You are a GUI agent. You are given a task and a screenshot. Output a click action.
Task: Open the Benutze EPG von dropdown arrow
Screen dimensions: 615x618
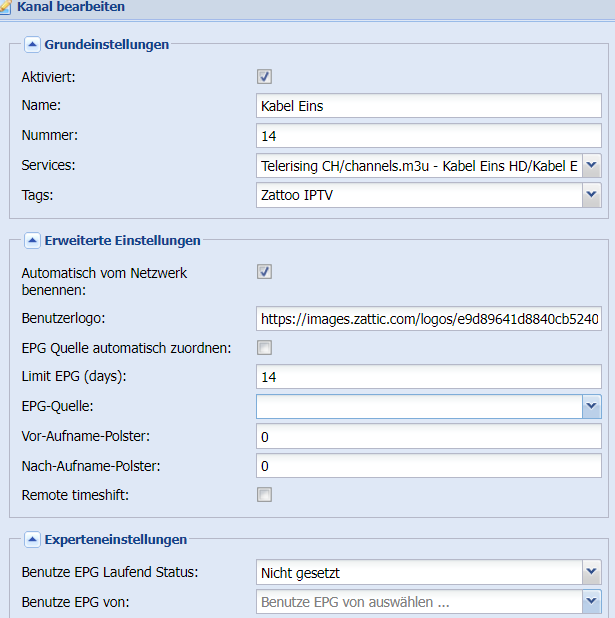591,601
